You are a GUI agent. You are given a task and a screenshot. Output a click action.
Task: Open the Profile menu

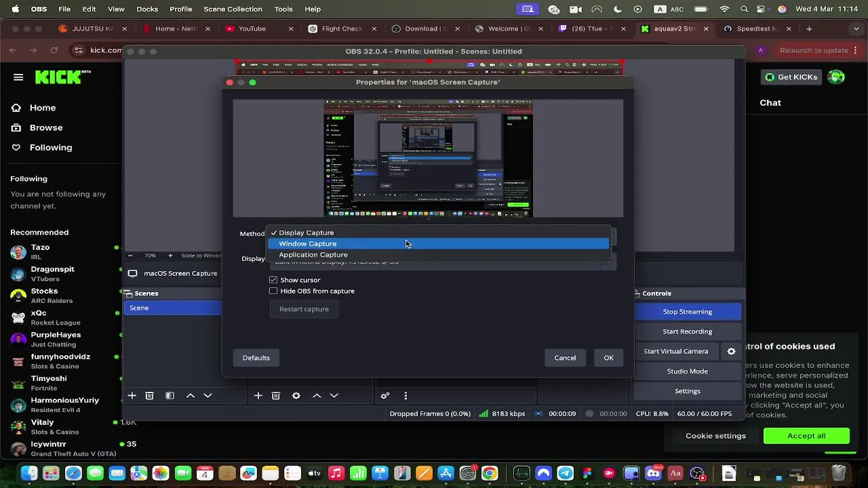[x=181, y=9]
